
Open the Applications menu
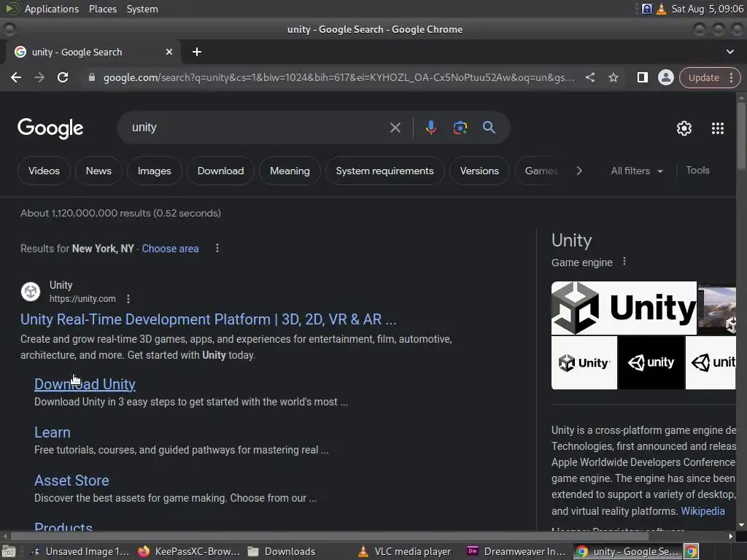tap(52, 9)
